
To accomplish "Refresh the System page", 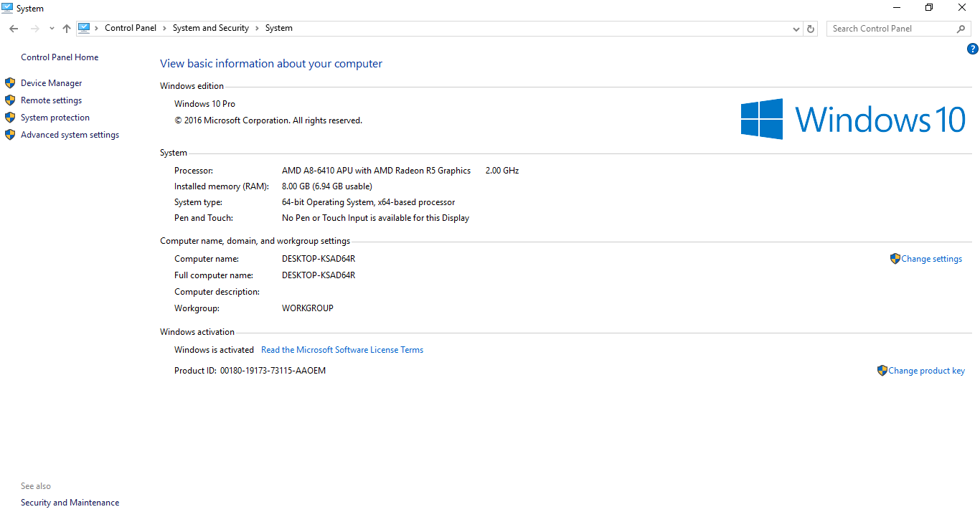I will [811, 29].
